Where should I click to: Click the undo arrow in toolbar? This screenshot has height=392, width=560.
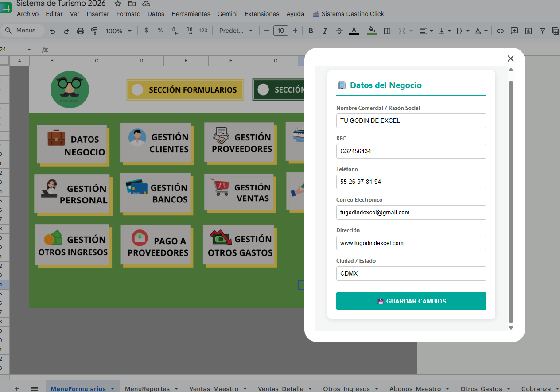(x=52, y=31)
